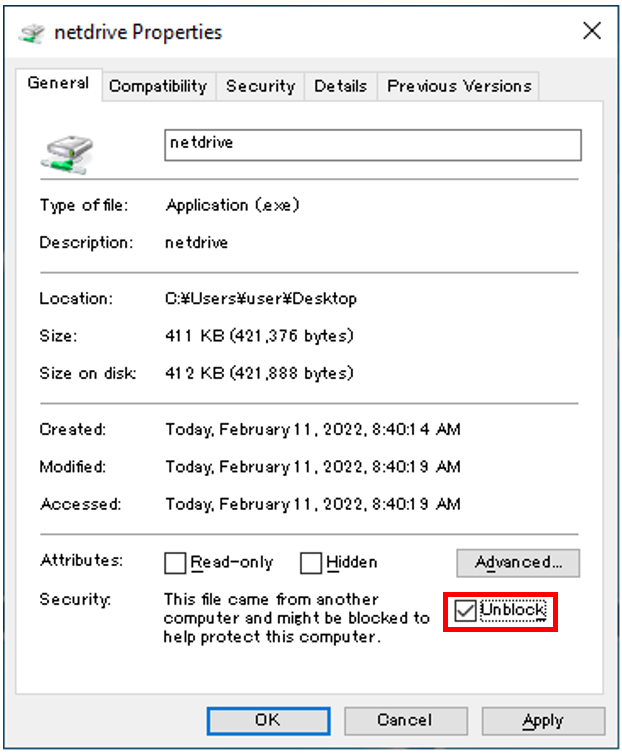Click the Cancel button
Screen dimensions: 622x753
(x=405, y=720)
